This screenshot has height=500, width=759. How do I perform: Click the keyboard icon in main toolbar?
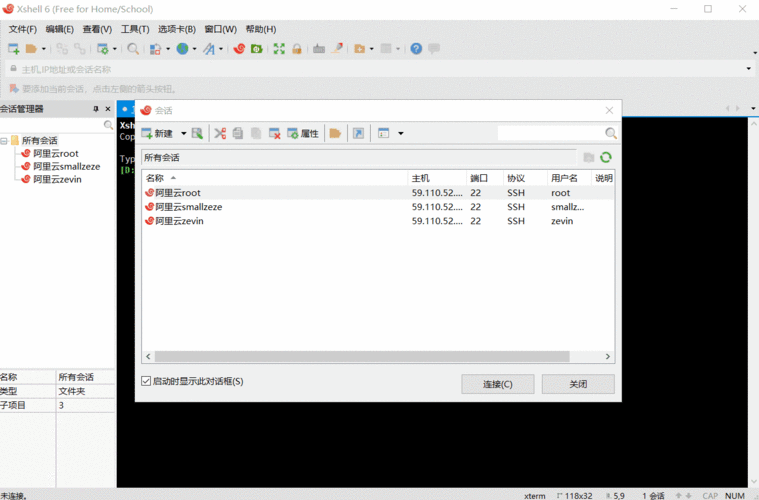(319, 48)
